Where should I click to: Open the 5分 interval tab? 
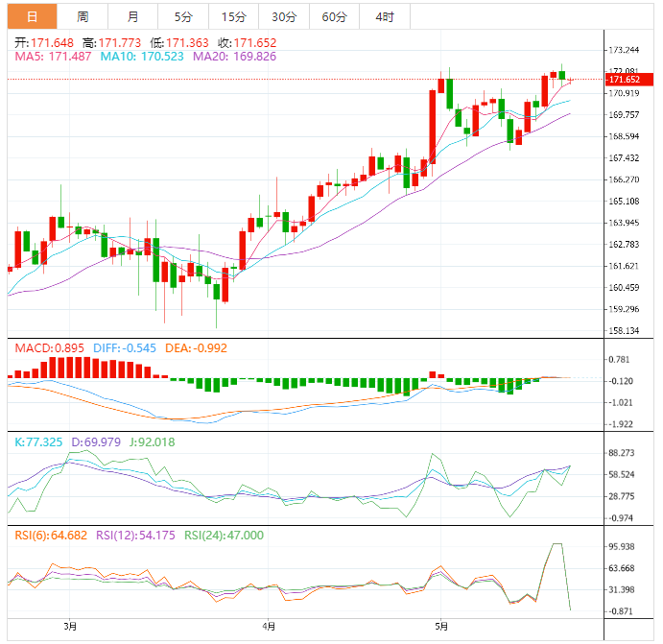[x=182, y=16]
